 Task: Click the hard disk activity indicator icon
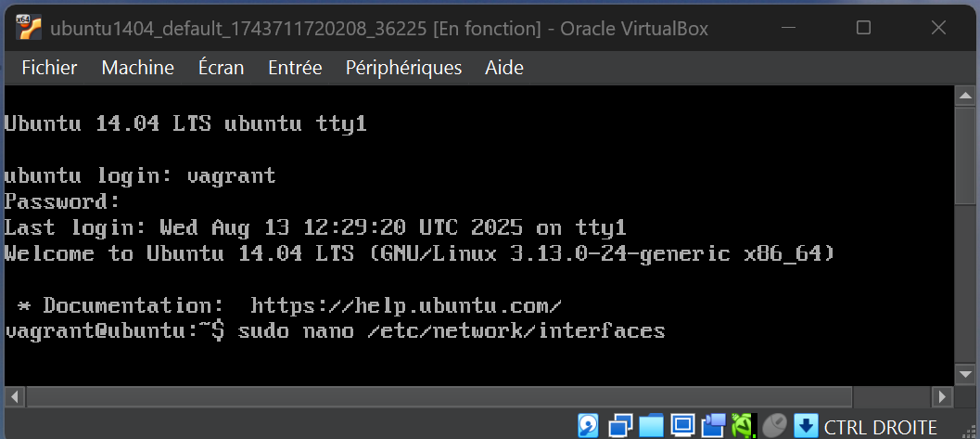589,426
